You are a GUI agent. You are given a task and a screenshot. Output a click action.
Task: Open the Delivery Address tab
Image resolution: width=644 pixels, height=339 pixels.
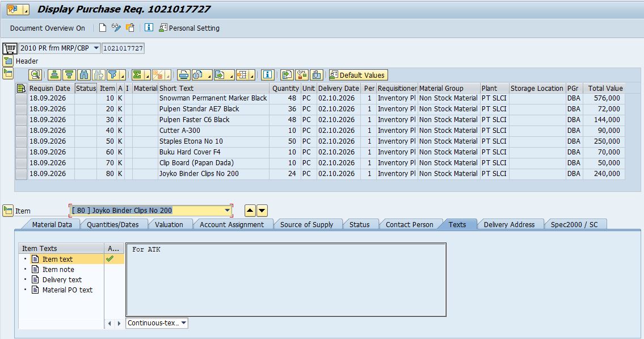click(x=510, y=224)
